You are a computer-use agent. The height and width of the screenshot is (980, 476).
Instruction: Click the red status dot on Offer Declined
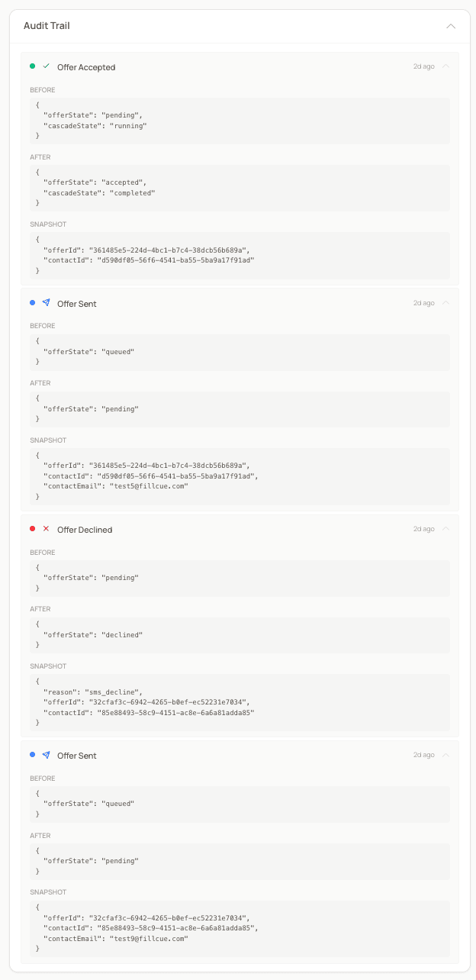tap(32, 529)
